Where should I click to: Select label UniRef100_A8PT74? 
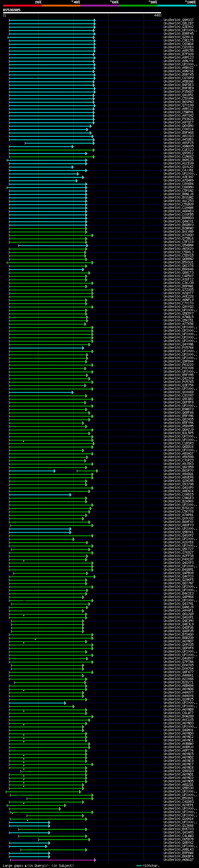pos(179,751)
